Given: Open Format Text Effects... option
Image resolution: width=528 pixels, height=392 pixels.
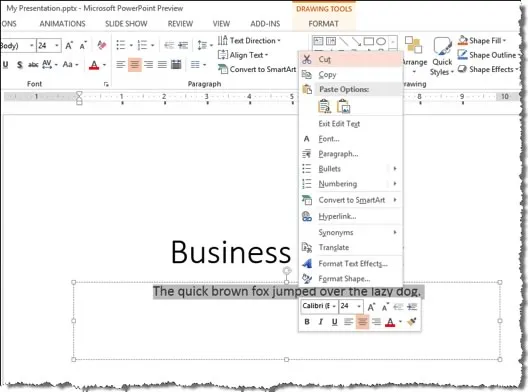Looking at the screenshot, I should click(x=351, y=264).
